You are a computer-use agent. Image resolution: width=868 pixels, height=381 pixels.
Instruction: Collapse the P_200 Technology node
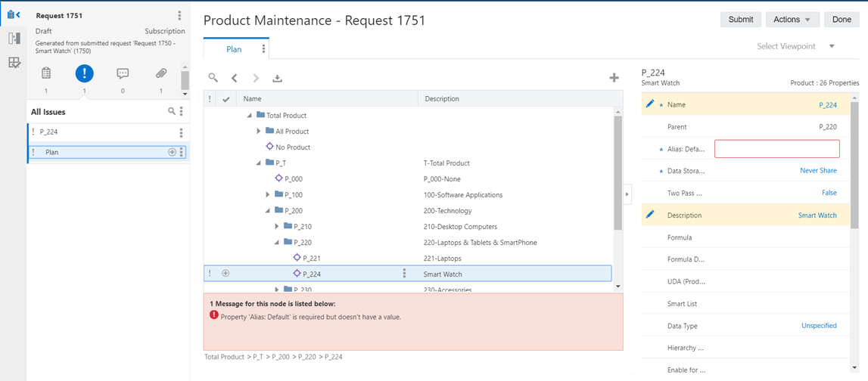coord(267,211)
